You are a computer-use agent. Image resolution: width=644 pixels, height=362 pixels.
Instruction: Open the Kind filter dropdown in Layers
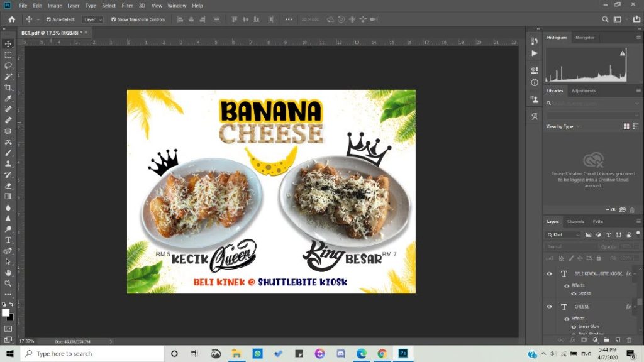click(x=566, y=234)
